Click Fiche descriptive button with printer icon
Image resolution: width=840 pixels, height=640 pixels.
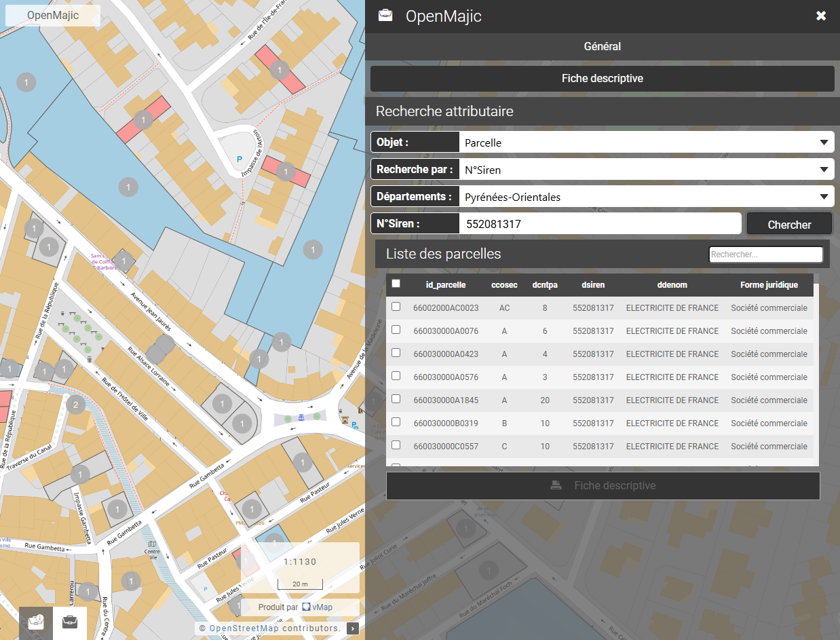click(x=603, y=486)
